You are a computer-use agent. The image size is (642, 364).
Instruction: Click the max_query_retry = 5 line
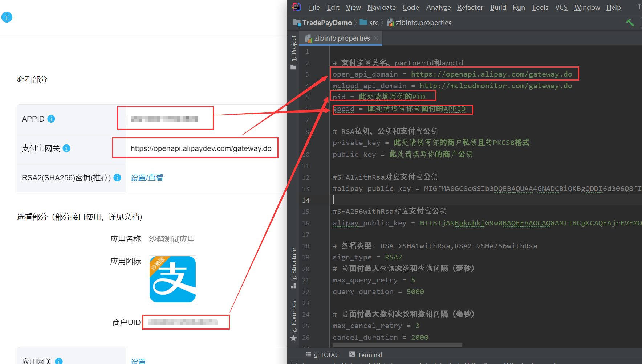click(374, 280)
